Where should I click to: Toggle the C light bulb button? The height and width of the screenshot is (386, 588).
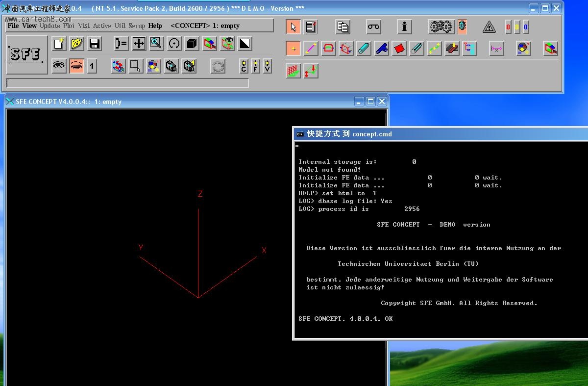244,66
